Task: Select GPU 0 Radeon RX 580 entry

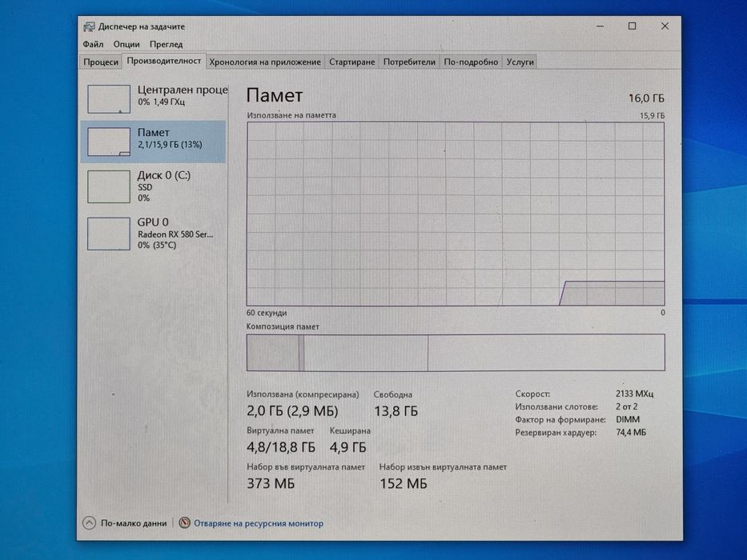Action: pos(154,234)
